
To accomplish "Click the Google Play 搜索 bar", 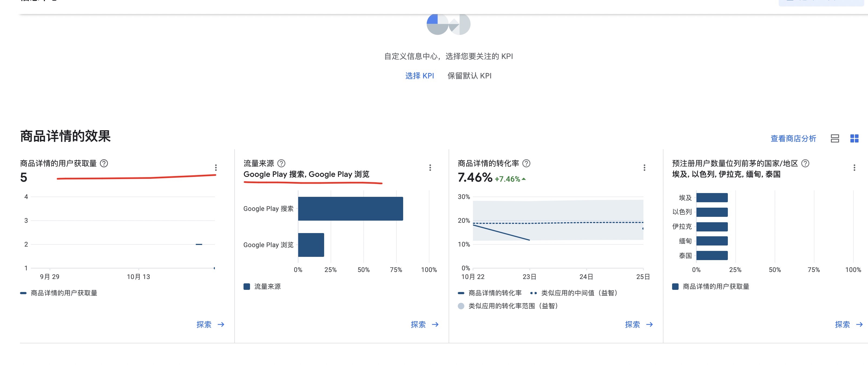I will [350, 209].
